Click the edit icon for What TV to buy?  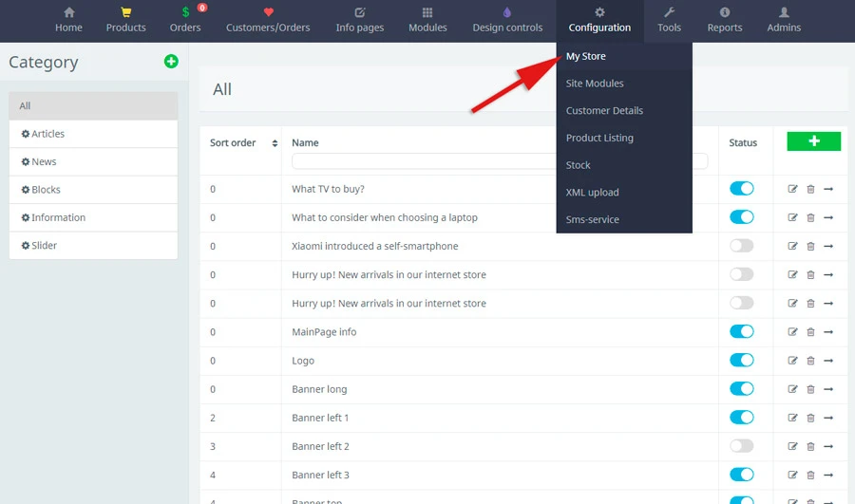[x=793, y=189]
